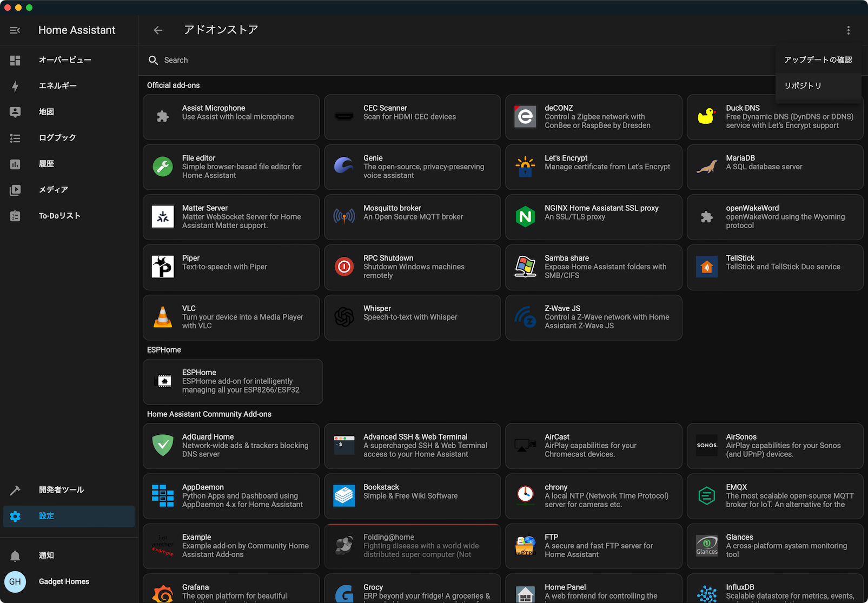Click the AirSonos SONOS logo
Image resolution: width=868 pixels, height=603 pixels.
click(x=706, y=446)
